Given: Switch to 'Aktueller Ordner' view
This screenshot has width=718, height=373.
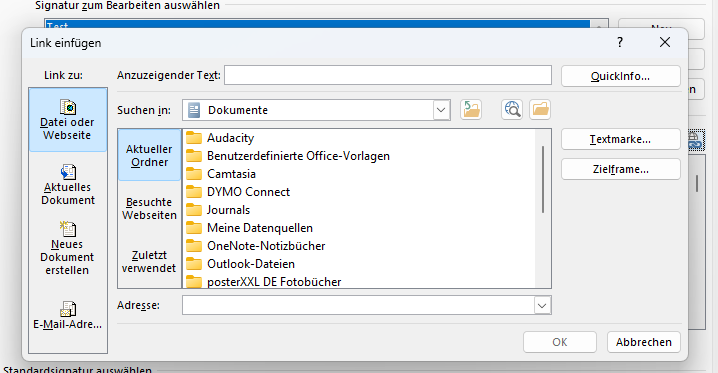Looking at the screenshot, I should pyautogui.click(x=149, y=156).
